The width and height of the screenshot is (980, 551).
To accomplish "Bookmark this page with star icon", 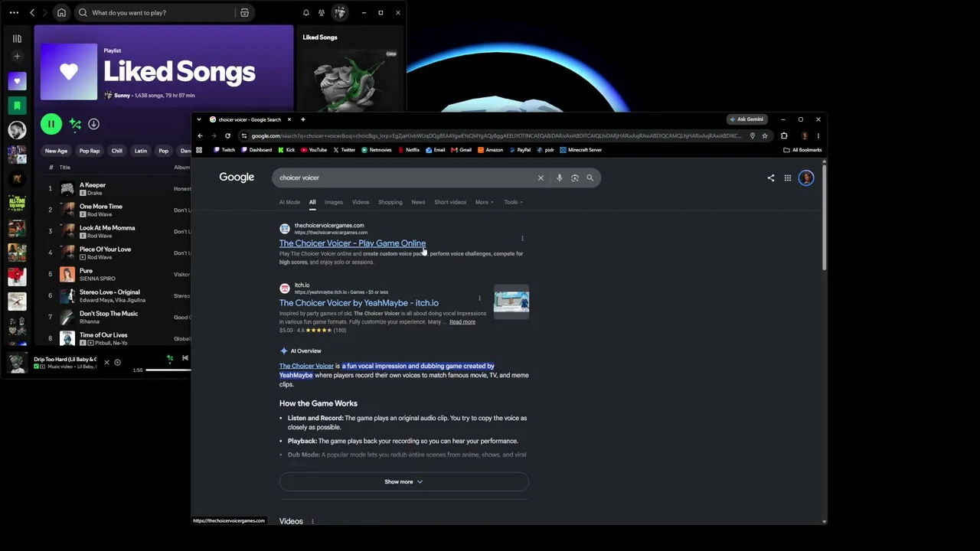I will pyautogui.click(x=765, y=135).
